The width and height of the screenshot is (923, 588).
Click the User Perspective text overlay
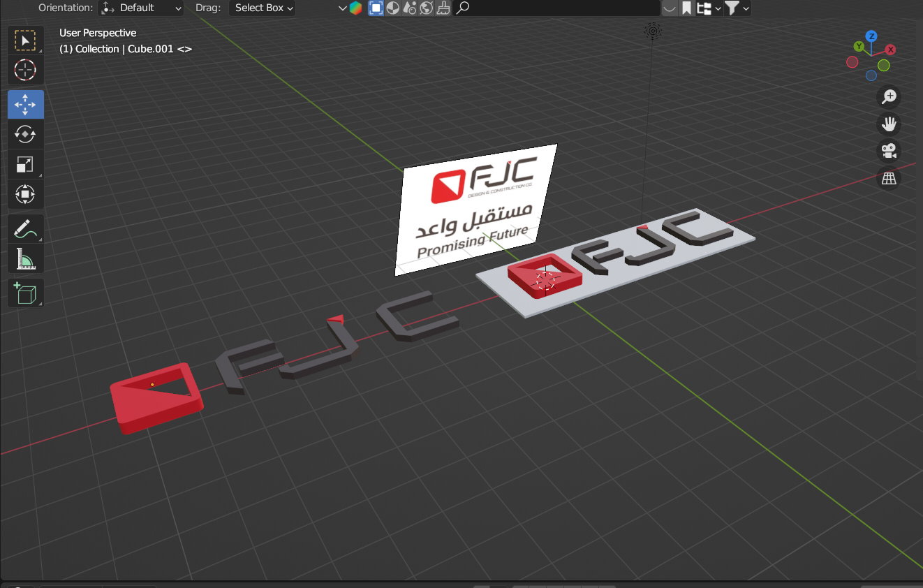pos(98,33)
